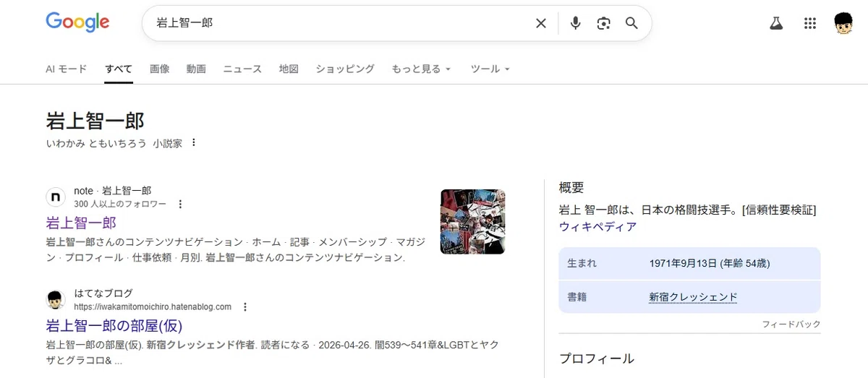
Task: Open the 岩上智一郎 note result link
Action: (81, 223)
